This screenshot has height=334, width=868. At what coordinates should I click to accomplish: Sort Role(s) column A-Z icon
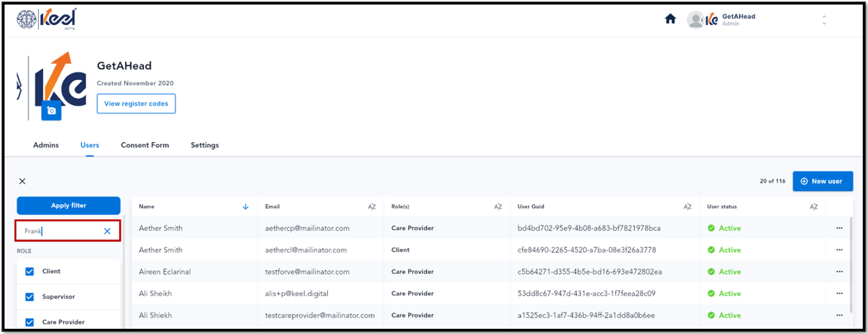(x=498, y=207)
